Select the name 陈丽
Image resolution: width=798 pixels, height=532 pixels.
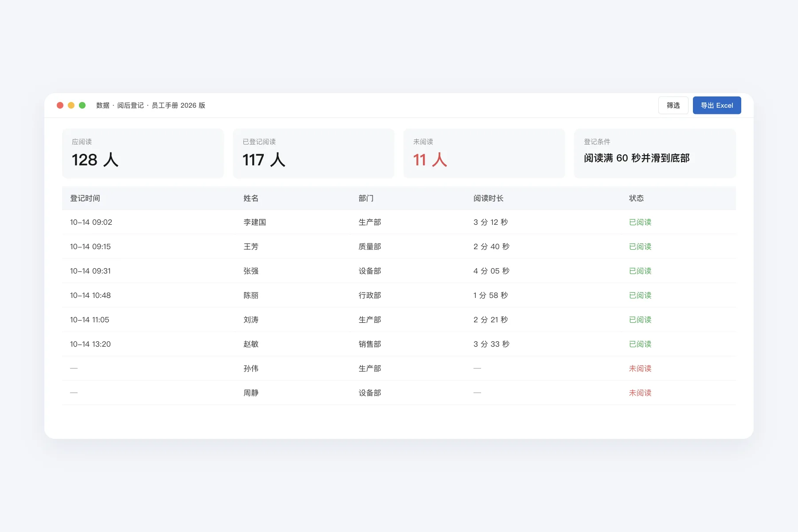coord(251,295)
